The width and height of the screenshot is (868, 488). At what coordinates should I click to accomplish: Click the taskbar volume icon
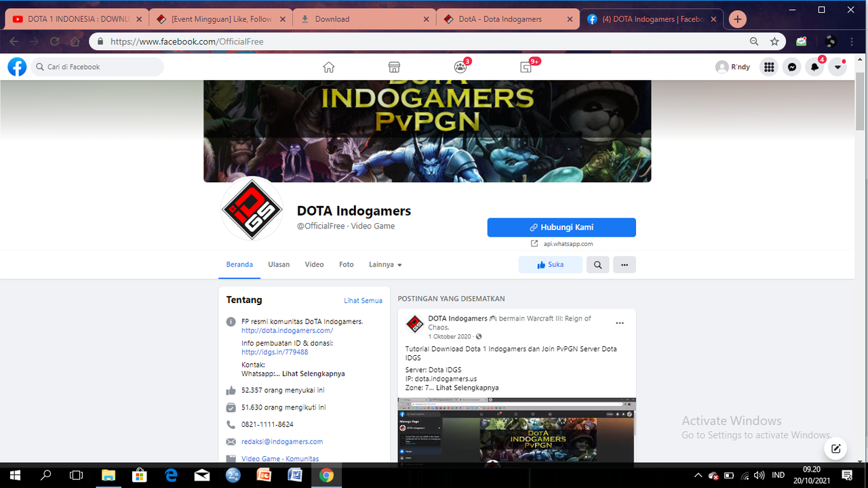pyautogui.click(x=759, y=475)
